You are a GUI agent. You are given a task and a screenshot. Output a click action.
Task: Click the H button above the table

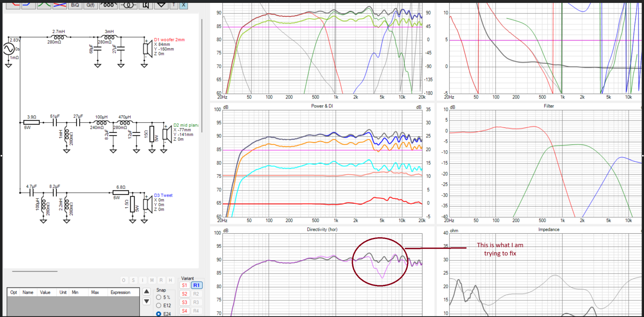[x=170, y=280]
